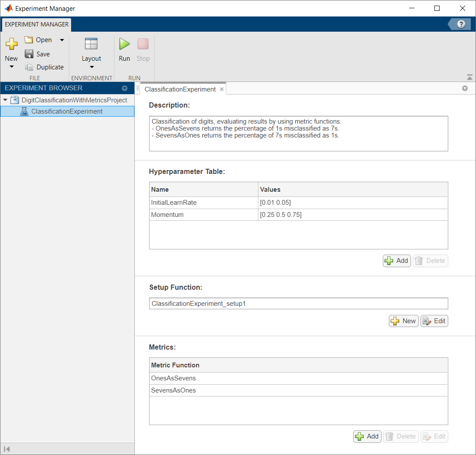
Task: Select the OnesAsSevens metric row
Action: point(298,379)
